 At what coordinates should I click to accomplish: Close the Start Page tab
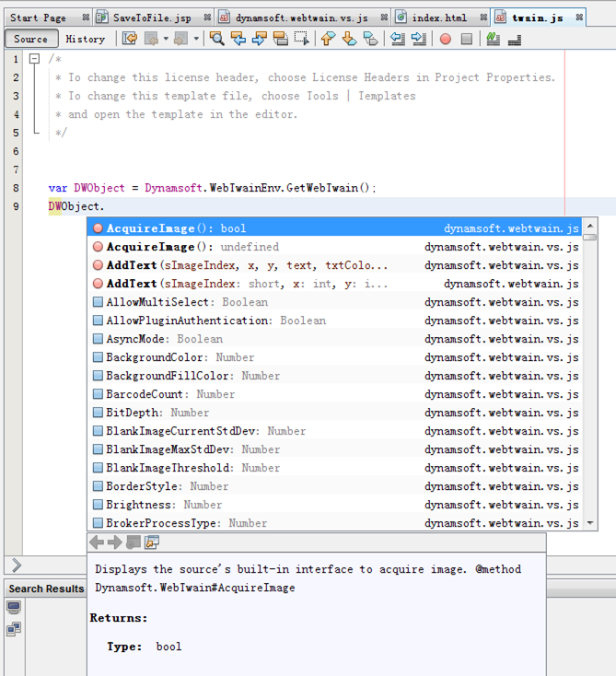(x=86, y=17)
